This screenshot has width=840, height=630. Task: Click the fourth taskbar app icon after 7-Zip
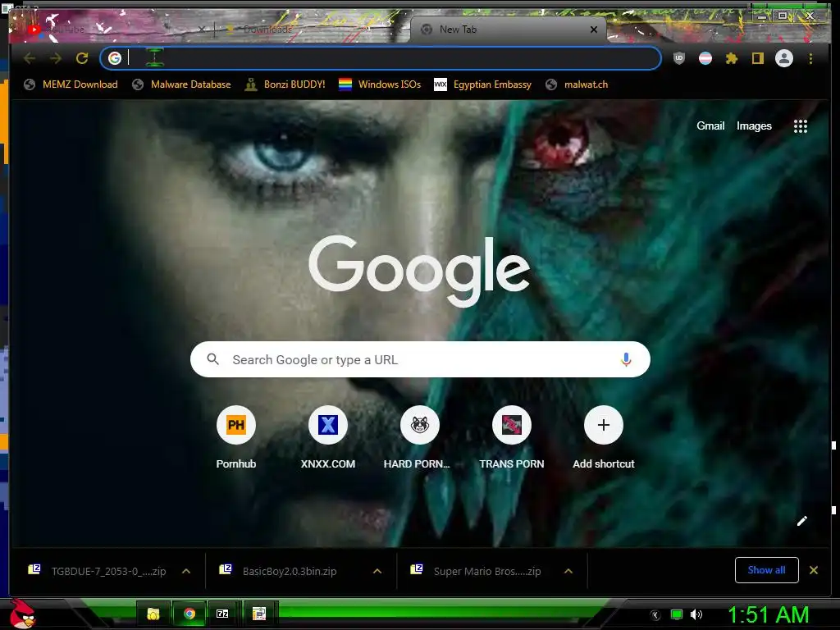(x=259, y=614)
